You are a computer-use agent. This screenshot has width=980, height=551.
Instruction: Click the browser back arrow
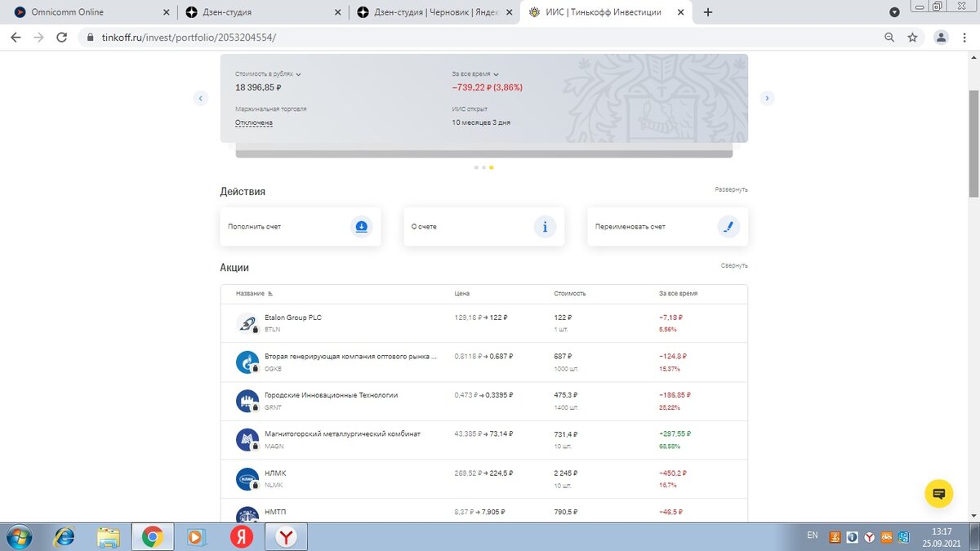pos(16,38)
